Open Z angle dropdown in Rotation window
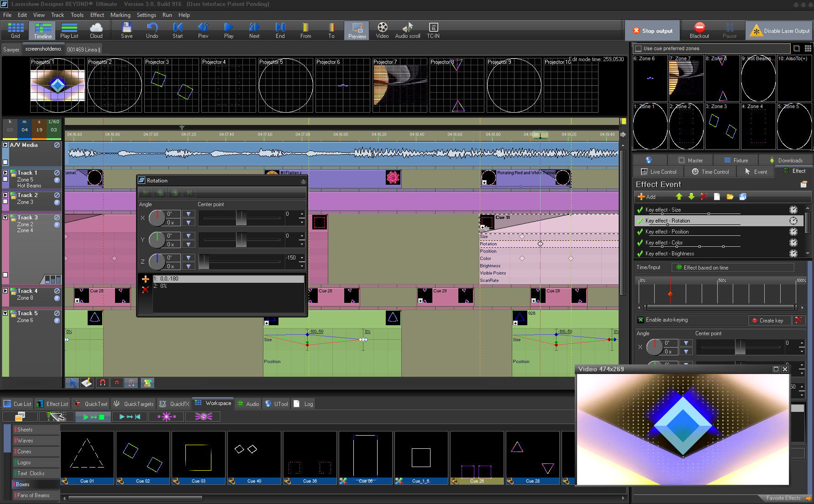The height and width of the screenshot is (504, 814). tap(188, 258)
